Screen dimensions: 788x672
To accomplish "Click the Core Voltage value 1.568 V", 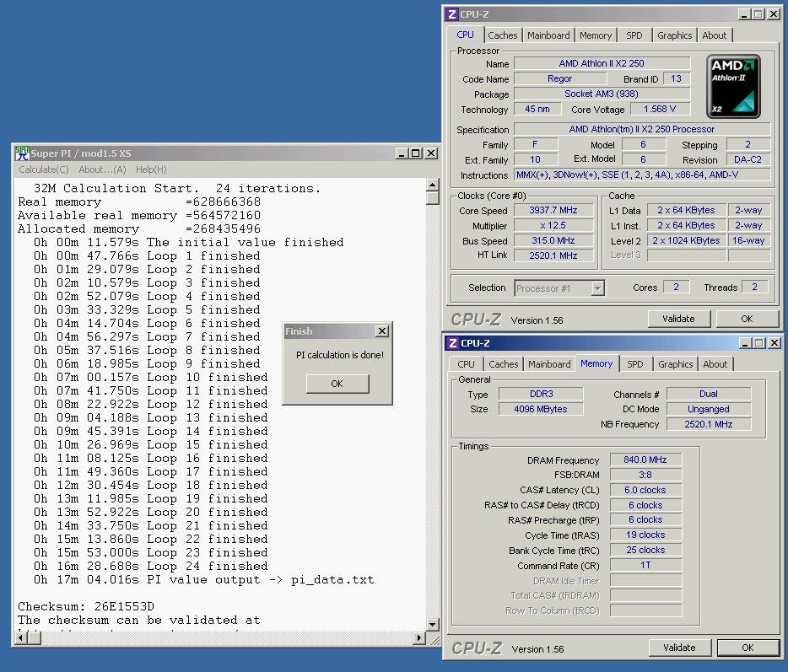I will [x=660, y=109].
